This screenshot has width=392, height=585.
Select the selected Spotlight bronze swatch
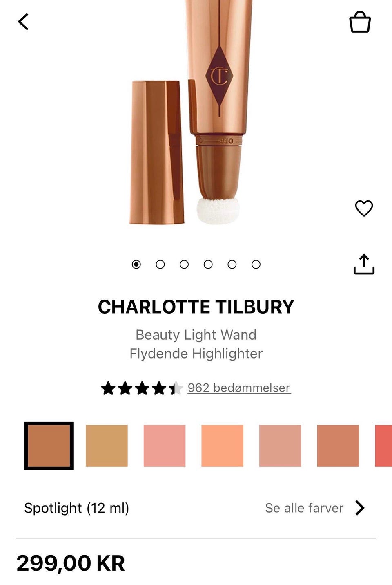tap(49, 446)
